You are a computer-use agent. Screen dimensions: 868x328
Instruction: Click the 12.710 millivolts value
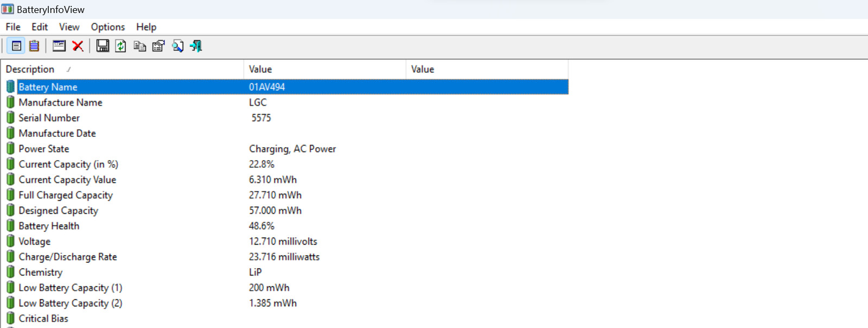coord(283,241)
